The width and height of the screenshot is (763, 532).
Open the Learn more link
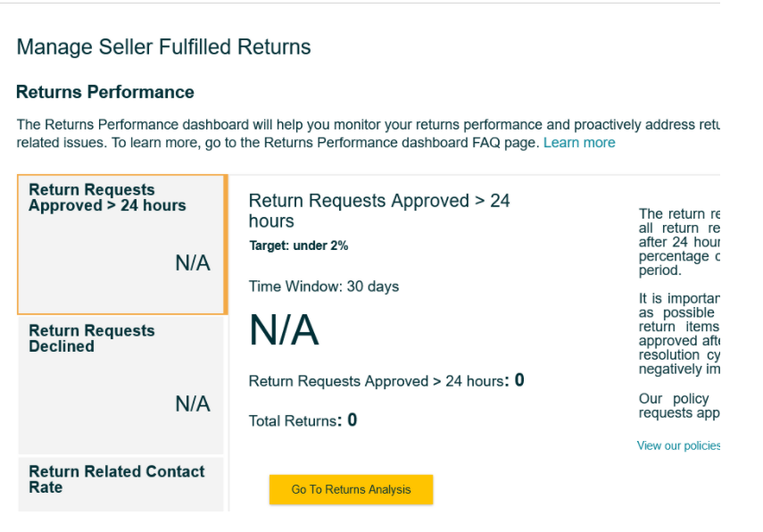click(x=578, y=143)
